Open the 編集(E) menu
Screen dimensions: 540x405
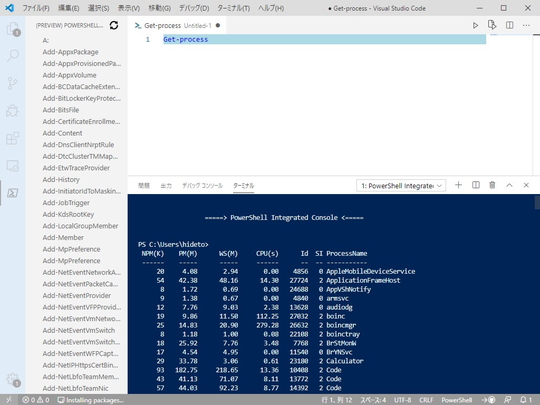(68, 8)
